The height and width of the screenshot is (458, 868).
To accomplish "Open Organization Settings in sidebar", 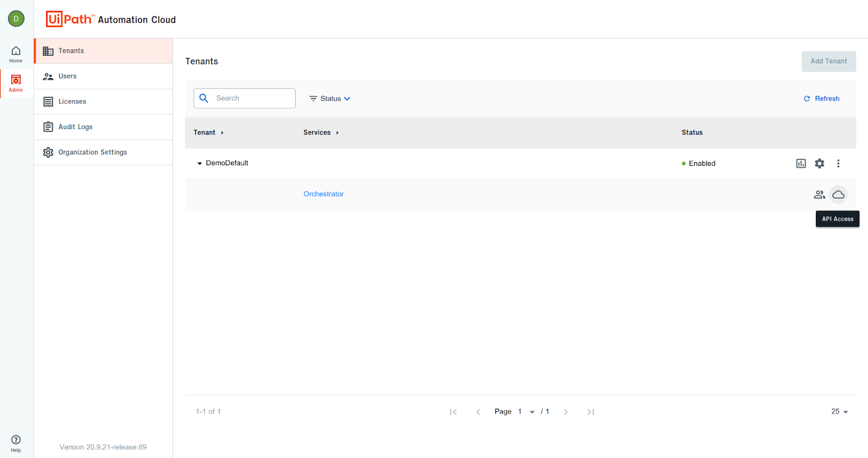I will [x=104, y=152].
